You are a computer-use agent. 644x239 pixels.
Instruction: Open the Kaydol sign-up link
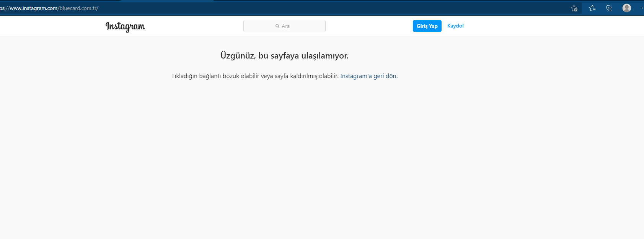[x=455, y=26]
